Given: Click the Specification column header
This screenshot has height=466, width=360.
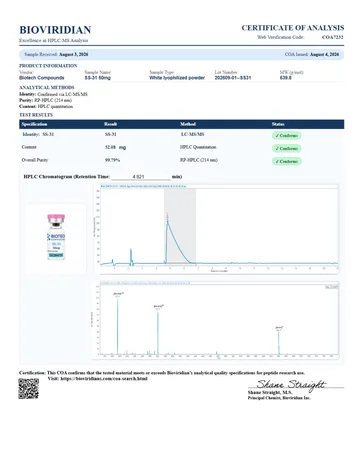Looking at the screenshot, I should (34, 124).
